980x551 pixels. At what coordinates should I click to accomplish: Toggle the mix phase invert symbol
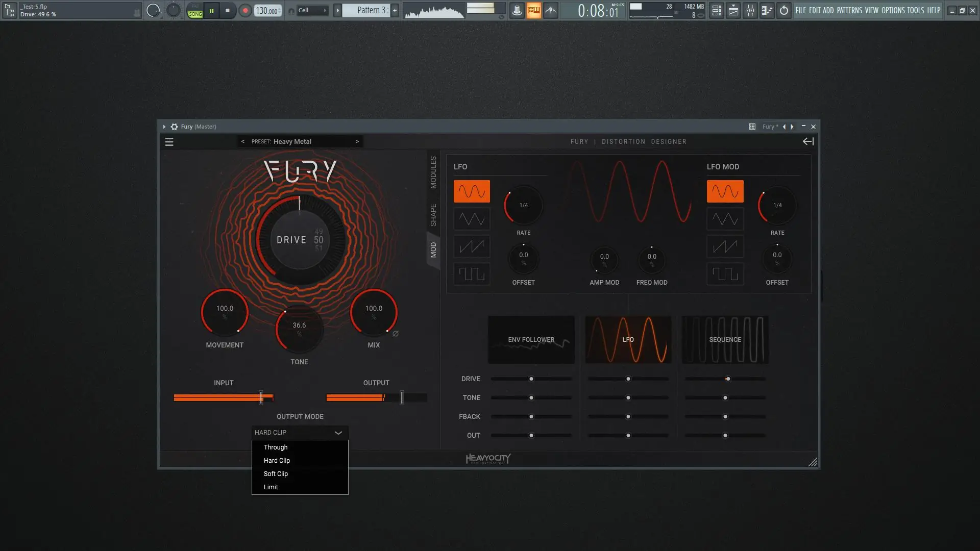coord(396,334)
